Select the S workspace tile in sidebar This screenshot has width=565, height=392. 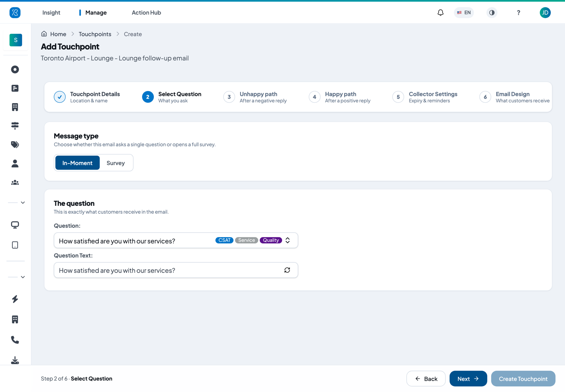point(16,40)
